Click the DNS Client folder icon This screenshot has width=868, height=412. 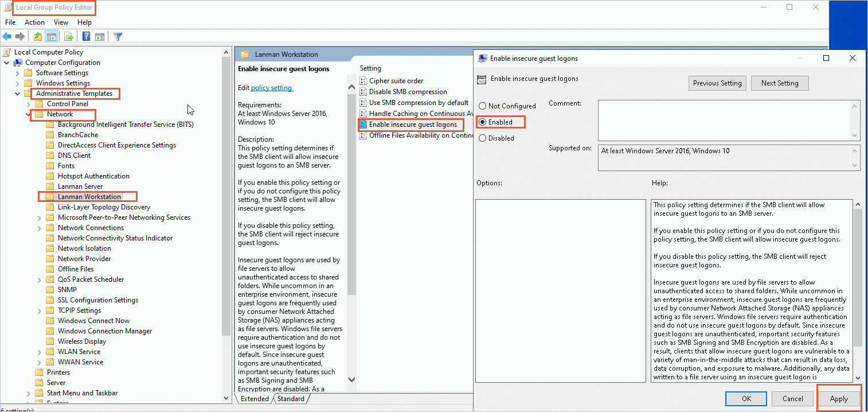(x=50, y=156)
